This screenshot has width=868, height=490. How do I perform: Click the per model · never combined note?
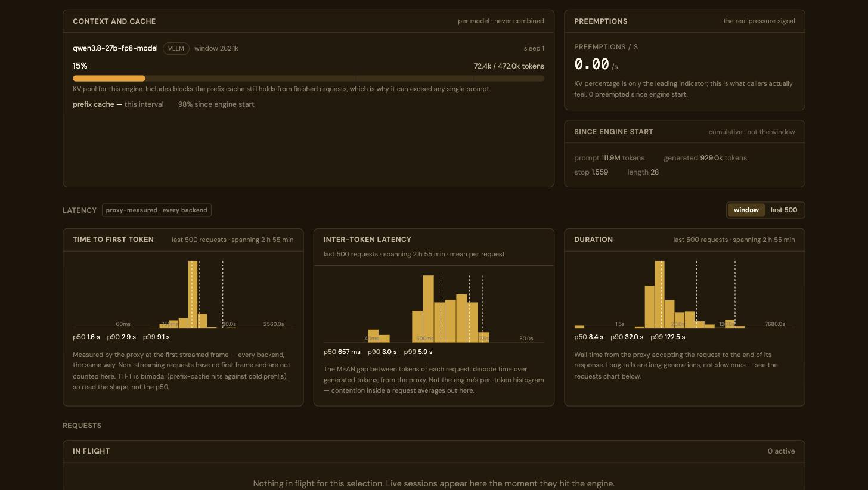[x=501, y=21]
